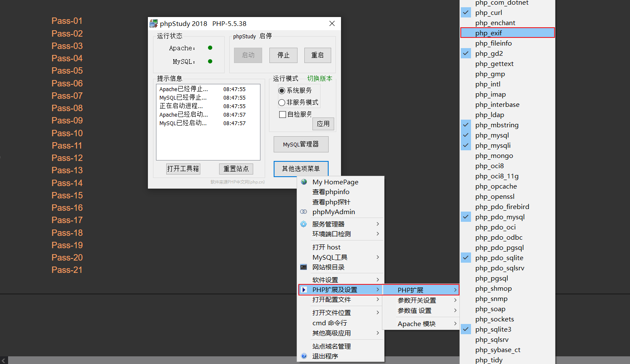Enable the 自检服务 checkbox
Screen dimensions: 630x364
pos(283,115)
